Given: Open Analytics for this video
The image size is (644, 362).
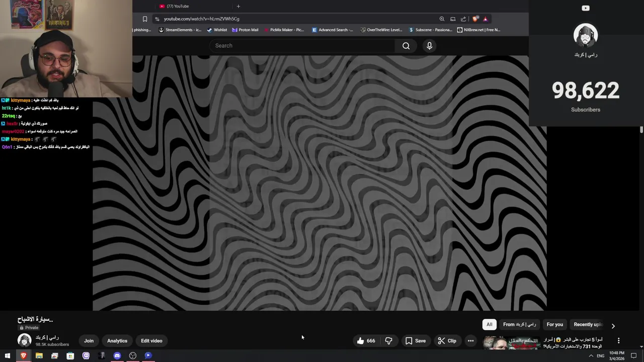Looking at the screenshot, I should coord(117,341).
